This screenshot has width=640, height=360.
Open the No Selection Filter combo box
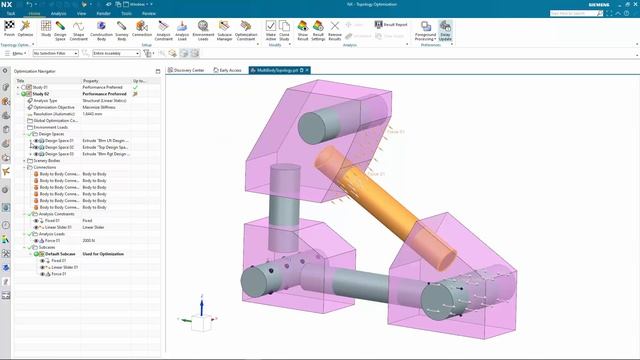click(56, 53)
